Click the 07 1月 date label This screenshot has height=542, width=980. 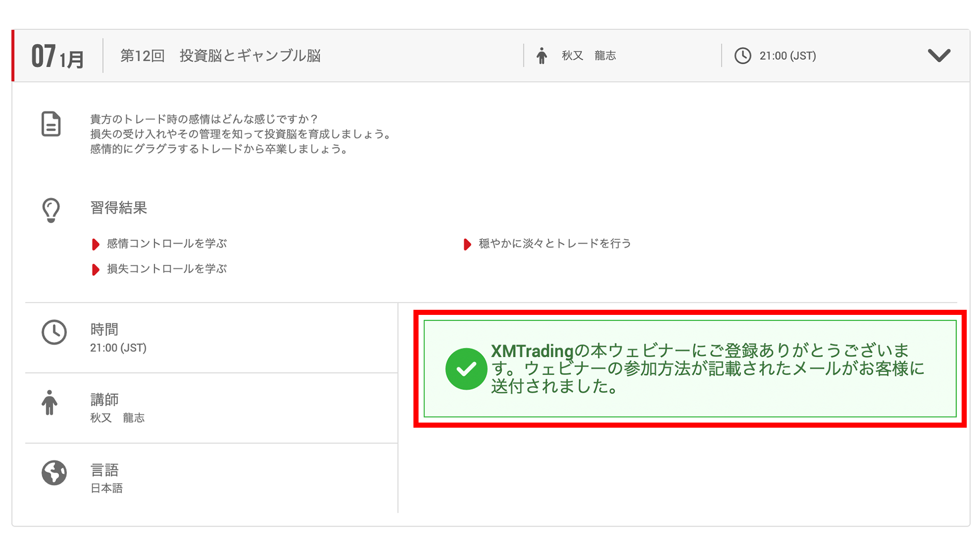[x=58, y=56]
